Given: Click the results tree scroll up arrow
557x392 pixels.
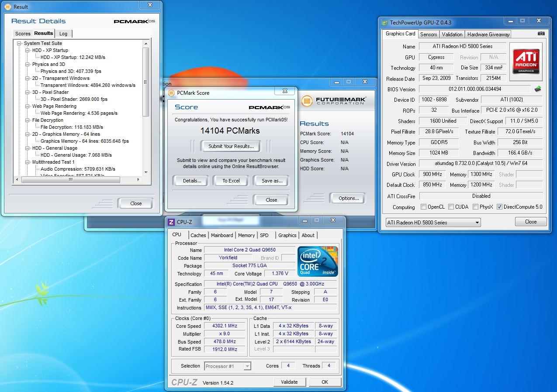Looking at the screenshot, I should (x=146, y=43).
